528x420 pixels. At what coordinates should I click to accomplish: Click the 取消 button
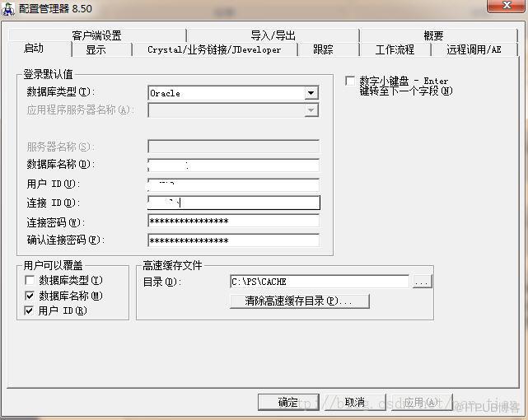coord(355,402)
